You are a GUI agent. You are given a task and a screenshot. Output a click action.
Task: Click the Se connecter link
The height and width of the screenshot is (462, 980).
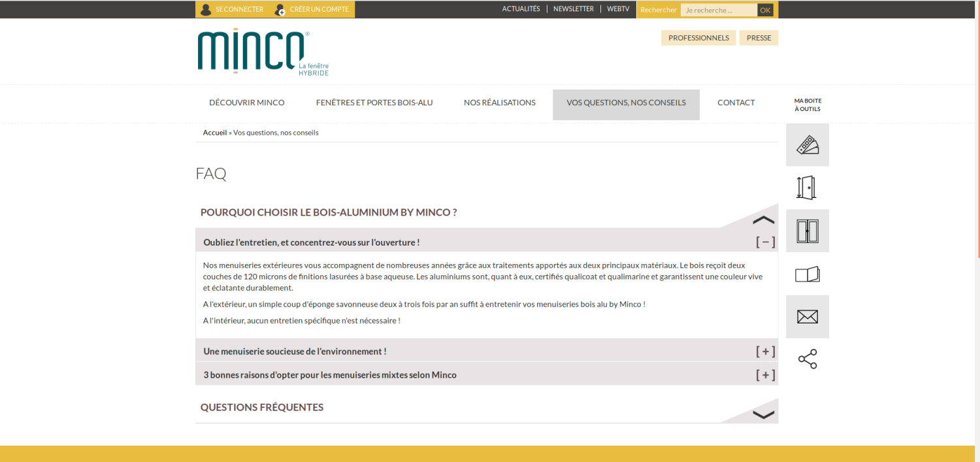tap(240, 9)
